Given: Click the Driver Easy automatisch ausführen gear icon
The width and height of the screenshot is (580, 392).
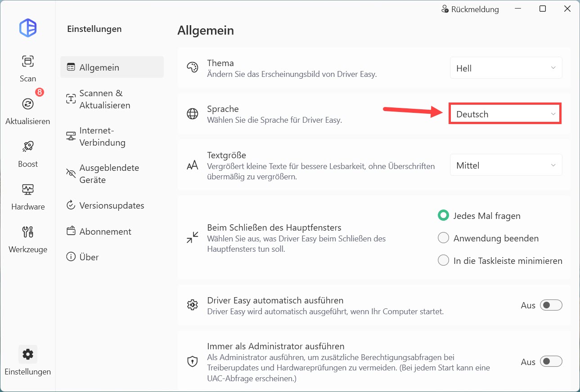Looking at the screenshot, I should [192, 305].
